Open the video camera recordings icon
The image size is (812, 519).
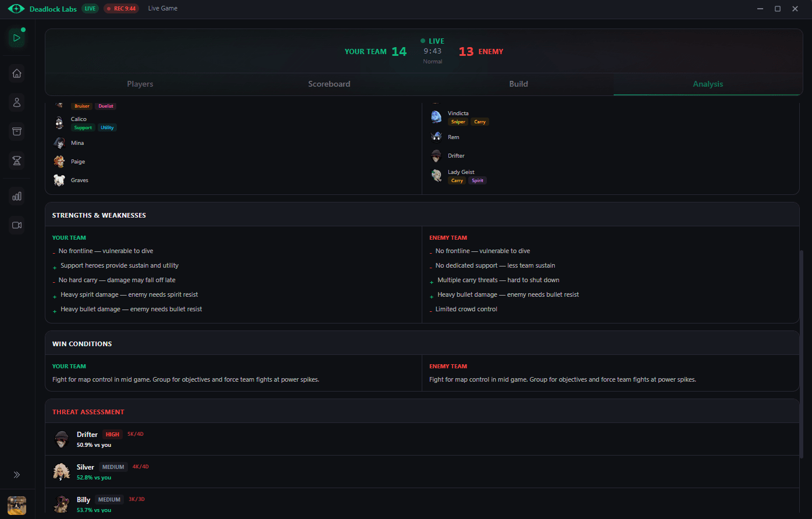pyautogui.click(x=17, y=225)
